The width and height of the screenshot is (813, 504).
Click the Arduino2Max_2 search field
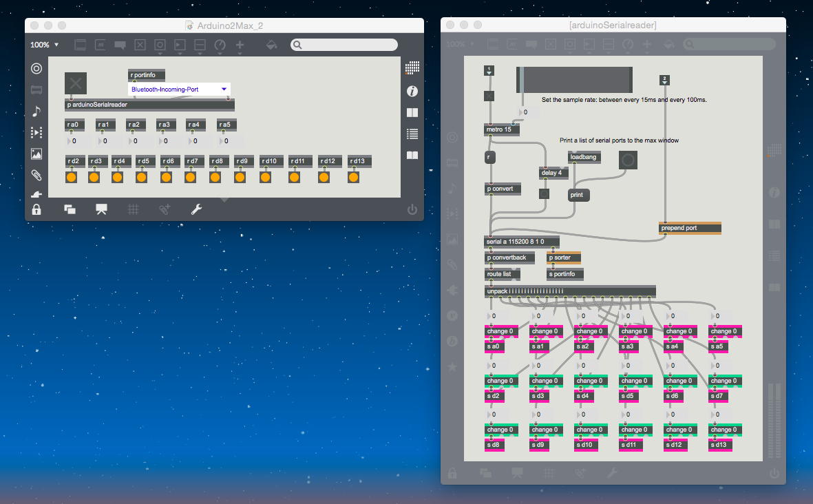[344, 45]
